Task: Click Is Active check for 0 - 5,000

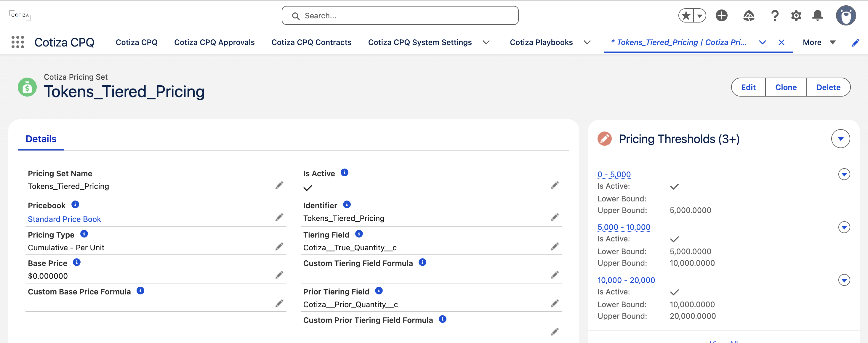Action: pyautogui.click(x=674, y=186)
